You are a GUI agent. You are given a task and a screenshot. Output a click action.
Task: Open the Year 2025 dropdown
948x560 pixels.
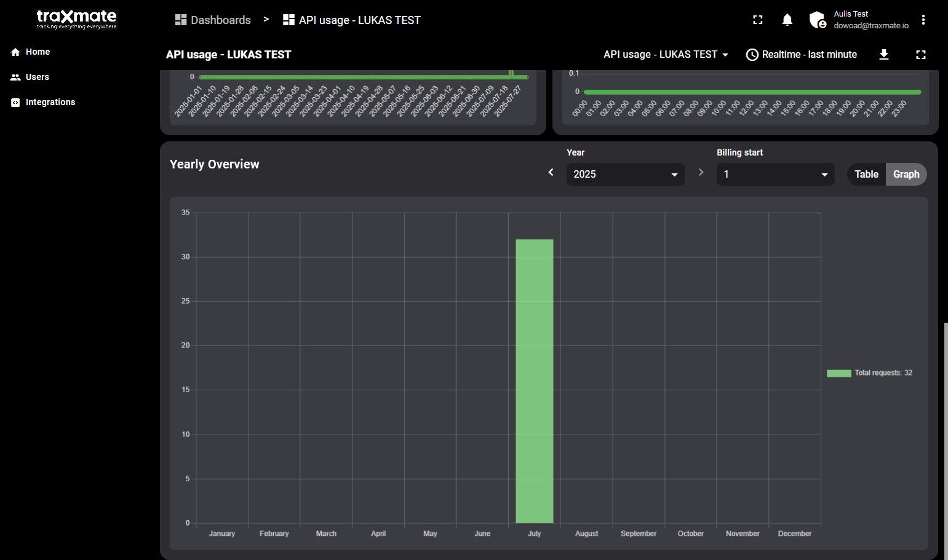tap(624, 174)
